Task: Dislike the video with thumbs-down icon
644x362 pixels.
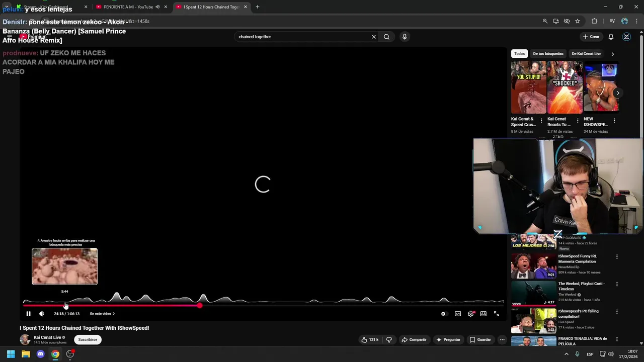Action: point(389,340)
